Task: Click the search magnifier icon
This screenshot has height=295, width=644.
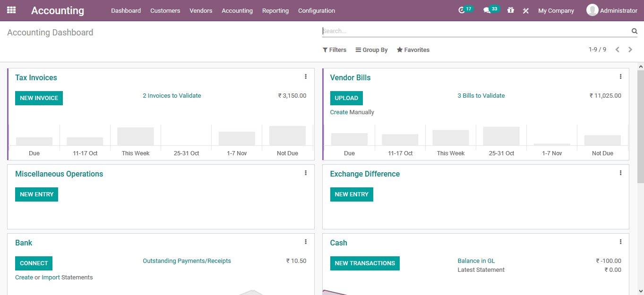Action: (x=634, y=31)
